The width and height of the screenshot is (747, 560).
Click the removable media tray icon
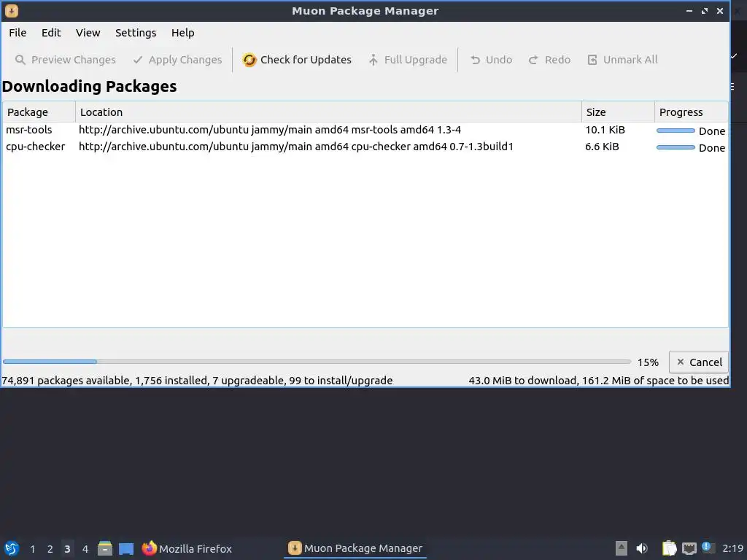click(622, 548)
